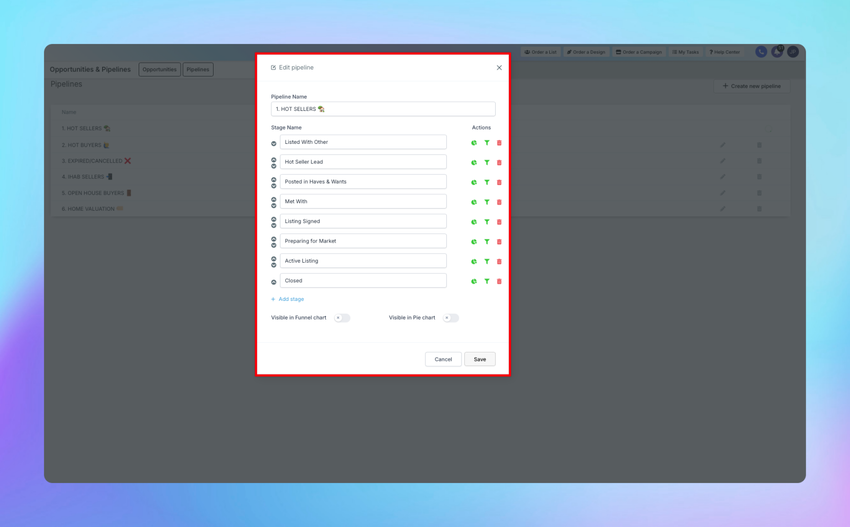Image resolution: width=850 pixels, height=527 pixels.
Task: Click the Cancel button
Action: (443, 359)
